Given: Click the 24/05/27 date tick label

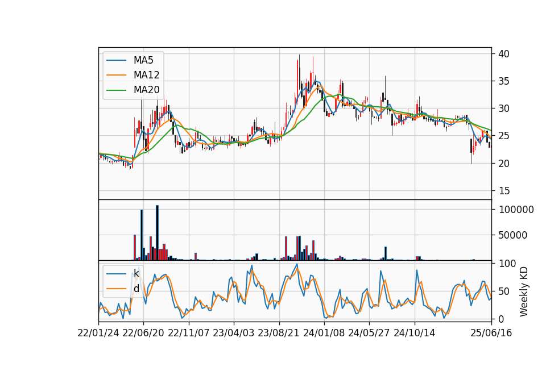Looking at the screenshot, I should pyautogui.click(x=369, y=333).
